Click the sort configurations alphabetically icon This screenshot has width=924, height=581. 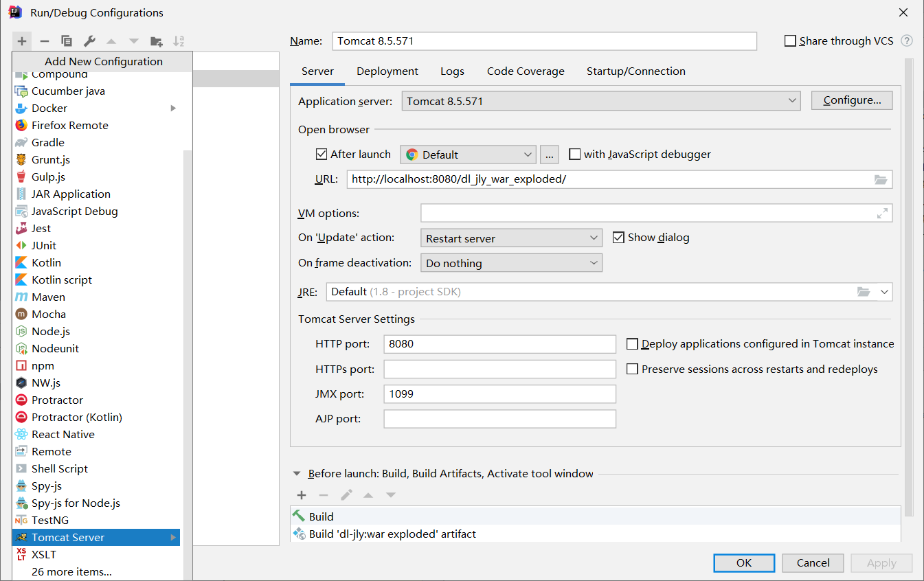[179, 41]
